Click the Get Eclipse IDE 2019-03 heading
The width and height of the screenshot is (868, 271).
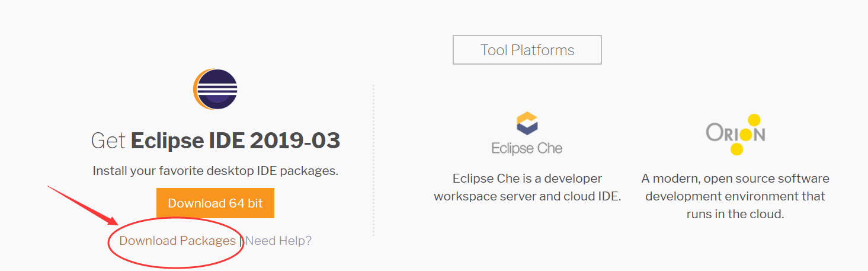pyautogui.click(x=215, y=141)
